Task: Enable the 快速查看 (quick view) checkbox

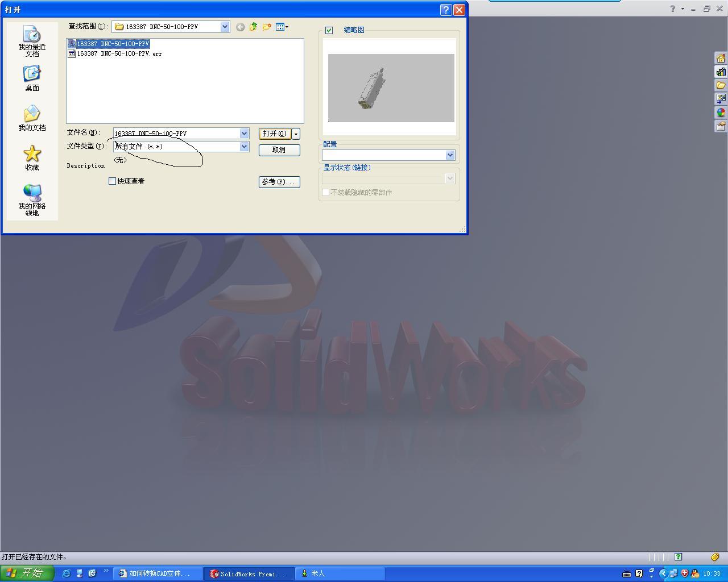Action: [x=112, y=181]
